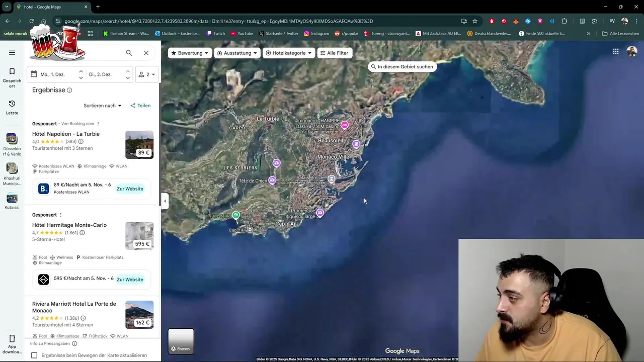Open the Alle Filter panel
The image size is (644, 362).
[334, 53]
